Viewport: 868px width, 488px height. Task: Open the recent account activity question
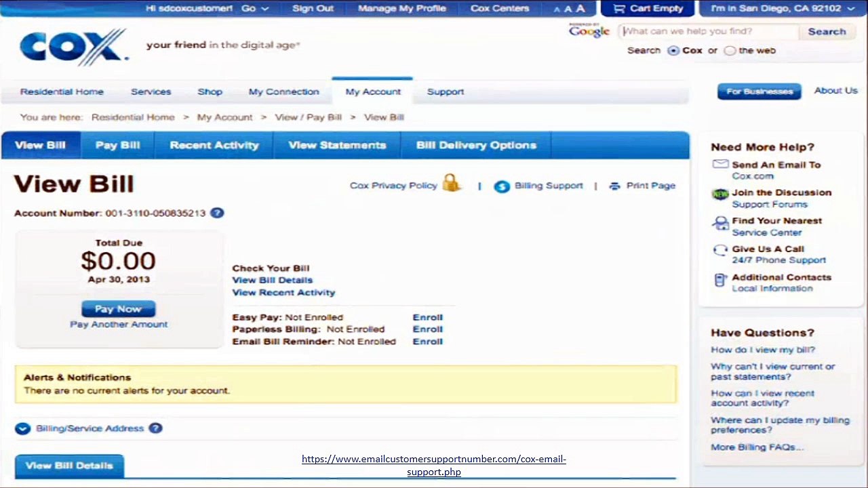point(763,398)
